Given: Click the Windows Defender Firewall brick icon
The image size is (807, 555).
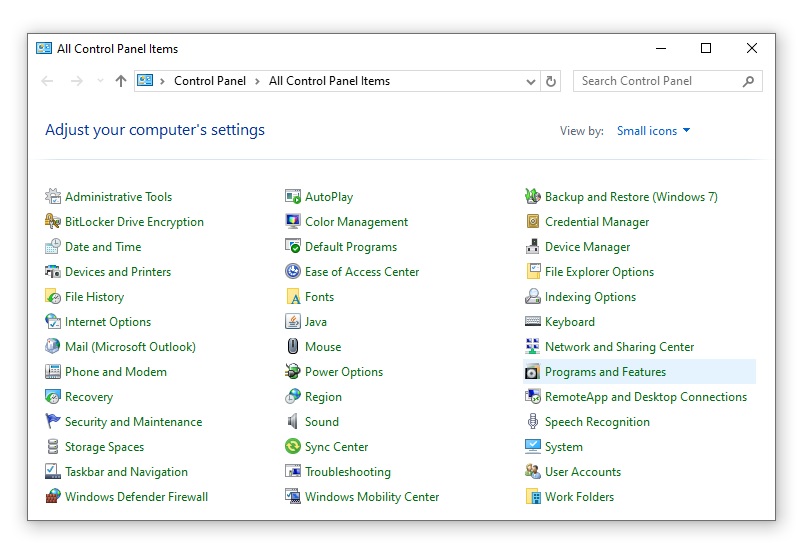Looking at the screenshot, I should coord(52,496).
